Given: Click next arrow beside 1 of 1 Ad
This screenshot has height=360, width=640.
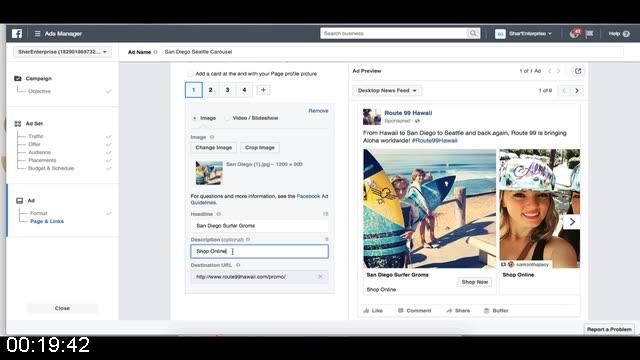Looking at the screenshot, I should (559, 71).
